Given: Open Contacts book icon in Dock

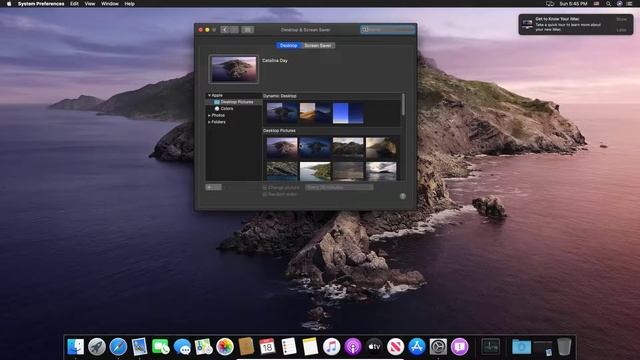Looking at the screenshot, I should click(246, 347).
